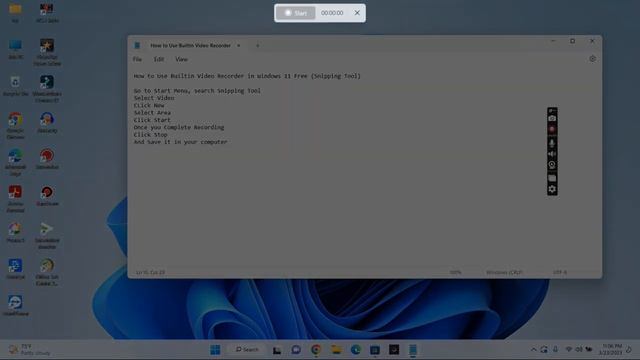The width and height of the screenshot is (640, 360).
Task: Open the Microsoft Edge desktop shortcut
Action: (15, 162)
